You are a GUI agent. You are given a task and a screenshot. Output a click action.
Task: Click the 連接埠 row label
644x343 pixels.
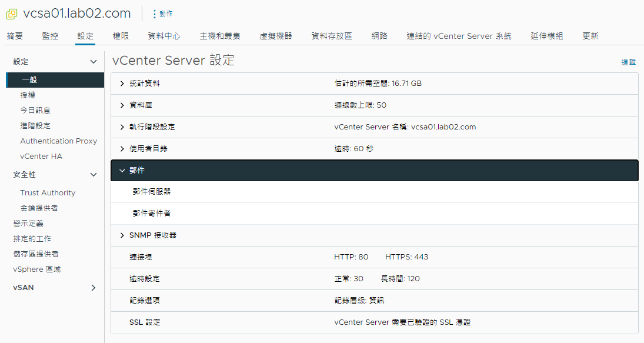coord(141,257)
